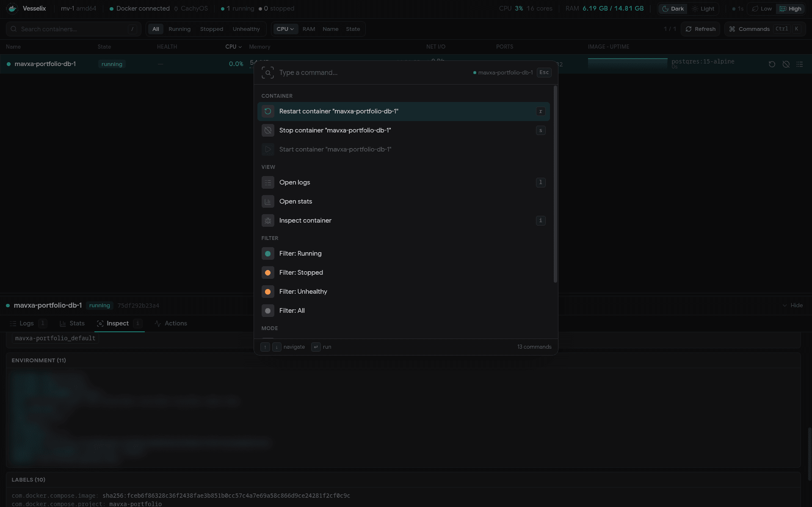Viewport: 812px width, 507px height.
Task: Click the search magnifier icon
Action: point(14,29)
